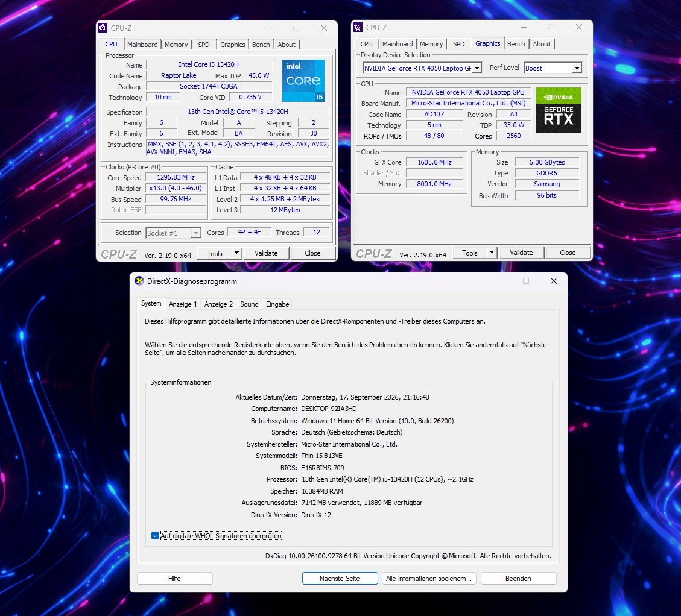
Task: Click the Threads value 12
Action: (317, 233)
